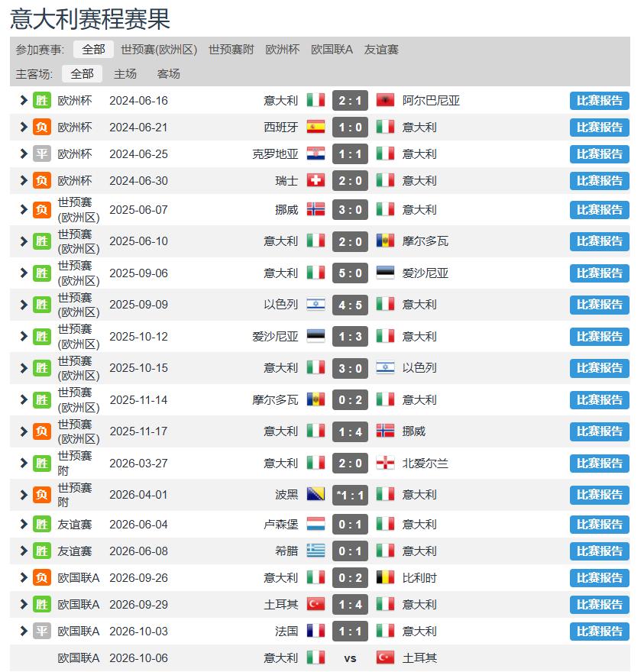Click the Italy flag on 2025-10-15 row
Screen dimensions: 644x672
(x=316, y=368)
